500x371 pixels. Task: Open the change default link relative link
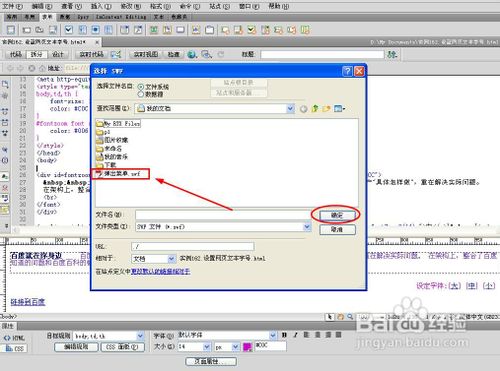point(160,272)
